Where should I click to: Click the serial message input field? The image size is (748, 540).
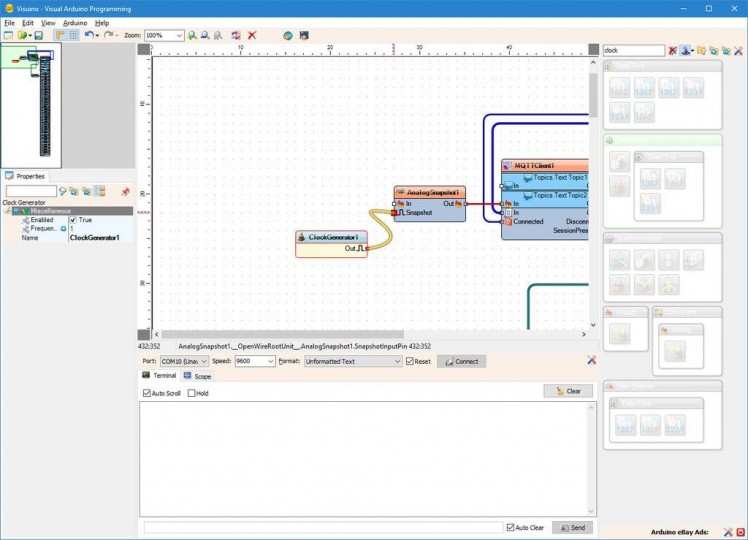[322, 527]
